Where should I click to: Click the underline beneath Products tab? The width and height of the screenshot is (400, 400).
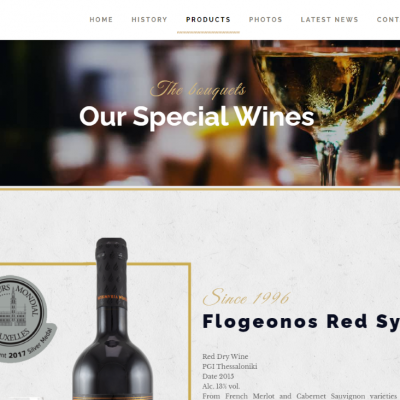(208, 32)
